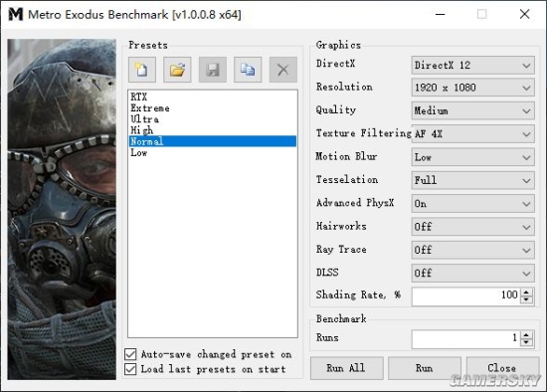
Task: Toggle Auto-save changed preset checkbox
Action: (x=130, y=354)
